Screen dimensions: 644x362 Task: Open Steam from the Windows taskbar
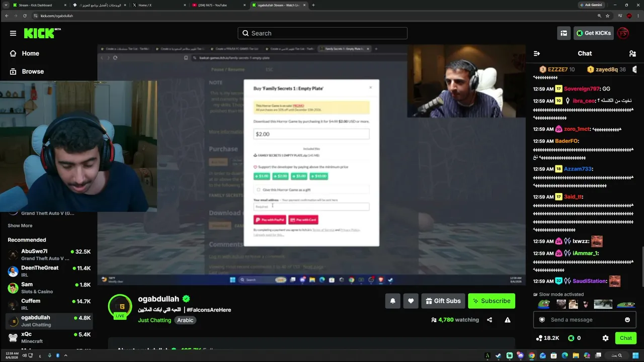click(x=498, y=356)
